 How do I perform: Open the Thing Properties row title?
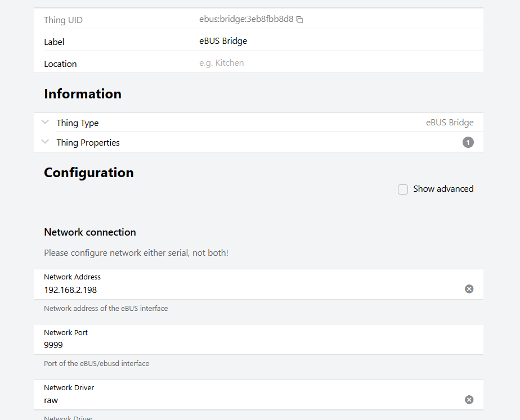coord(88,143)
